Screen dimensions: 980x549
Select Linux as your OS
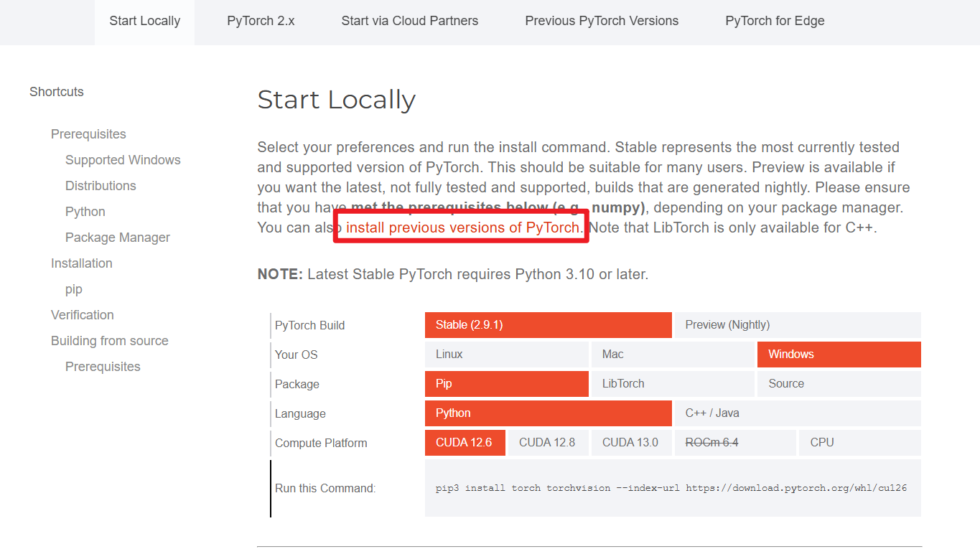click(x=507, y=355)
